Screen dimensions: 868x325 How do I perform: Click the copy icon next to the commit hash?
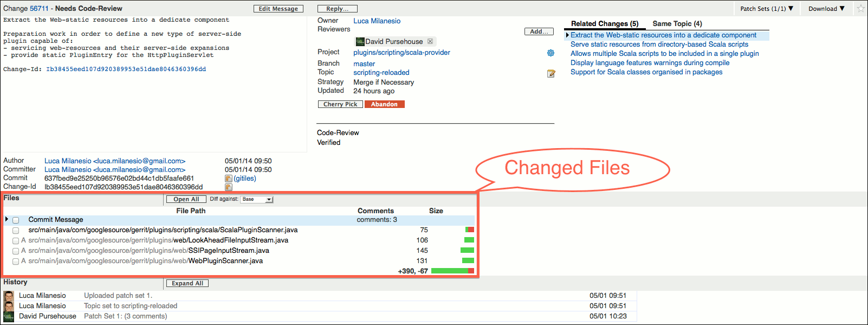(x=228, y=179)
